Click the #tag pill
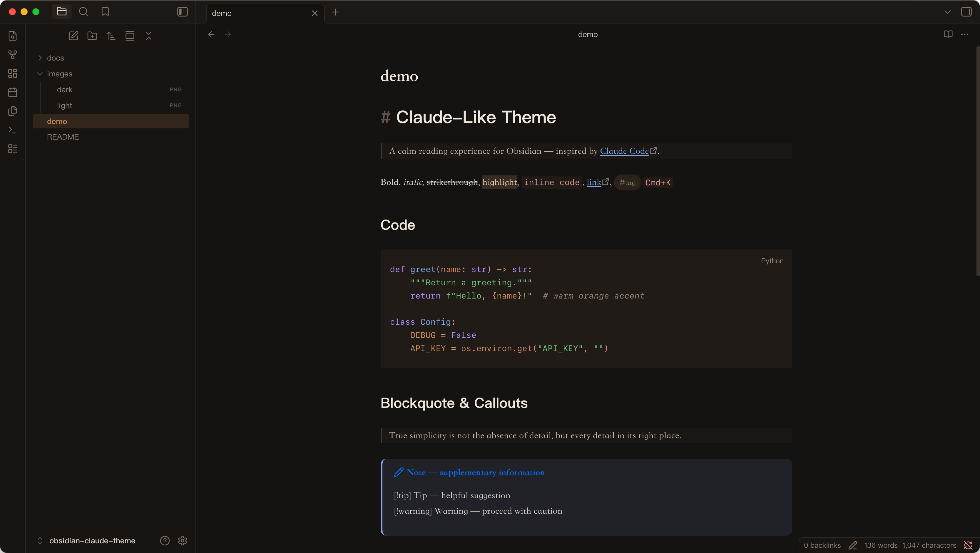Image resolution: width=980 pixels, height=553 pixels. tap(627, 182)
